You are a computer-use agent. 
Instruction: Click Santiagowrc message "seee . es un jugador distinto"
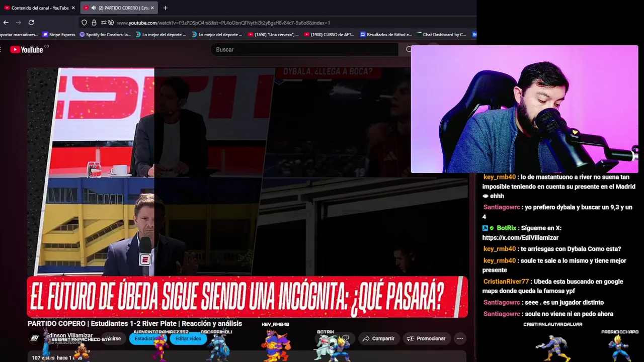543,302
